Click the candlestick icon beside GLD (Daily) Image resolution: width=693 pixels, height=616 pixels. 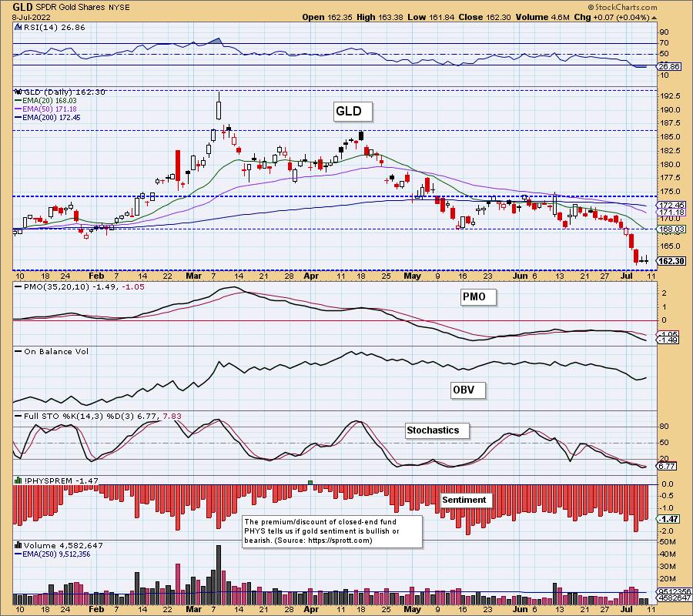(x=18, y=92)
